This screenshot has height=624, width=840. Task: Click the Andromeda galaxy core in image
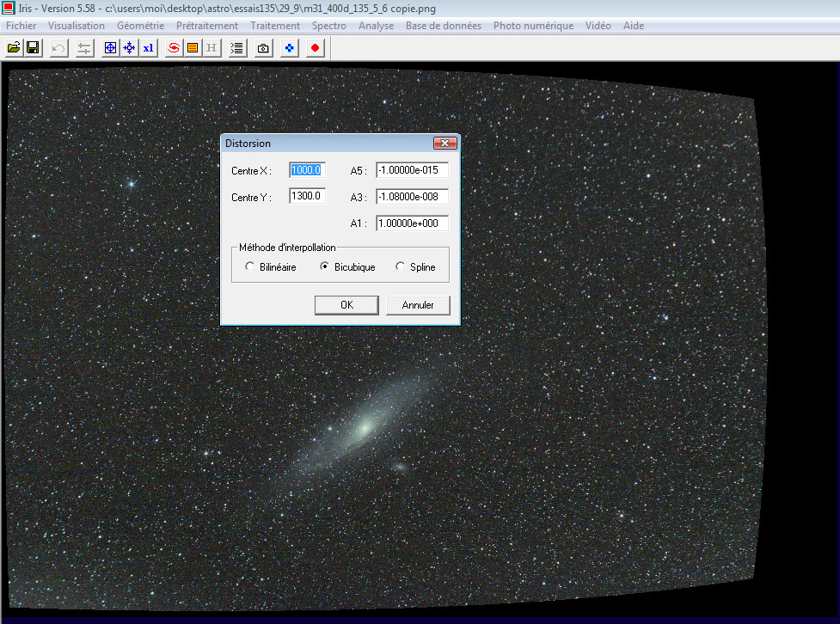tap(366, 427)
